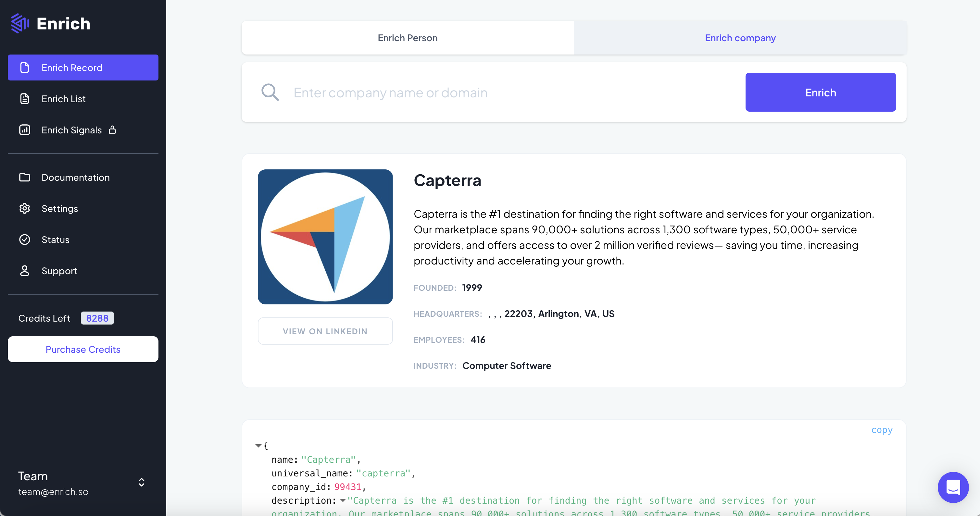Screen dimensions: 980x516
Task: Click the Purchase Credits button
Action: [83, 349]
